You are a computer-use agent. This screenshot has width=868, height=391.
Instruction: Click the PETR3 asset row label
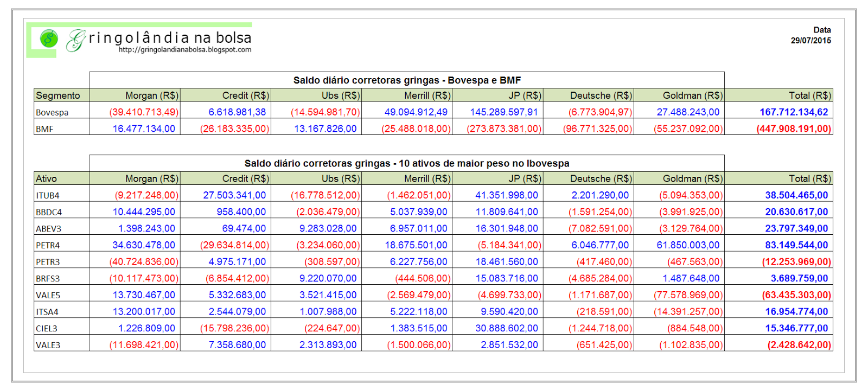click(x=48, y=262)
